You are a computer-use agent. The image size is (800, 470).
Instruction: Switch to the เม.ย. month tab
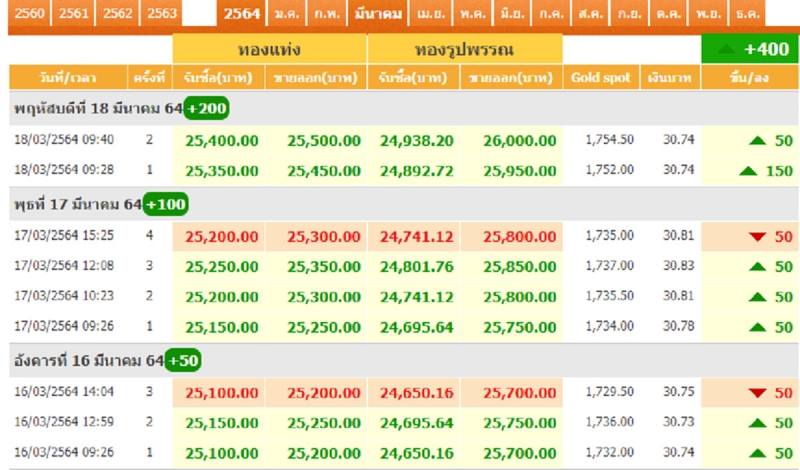click(432, 13)
